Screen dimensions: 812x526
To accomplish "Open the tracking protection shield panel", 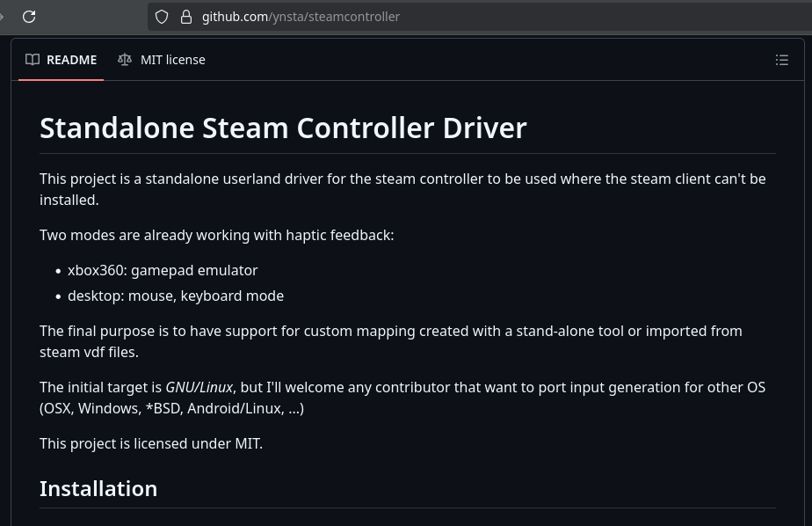I will point(162,17).
